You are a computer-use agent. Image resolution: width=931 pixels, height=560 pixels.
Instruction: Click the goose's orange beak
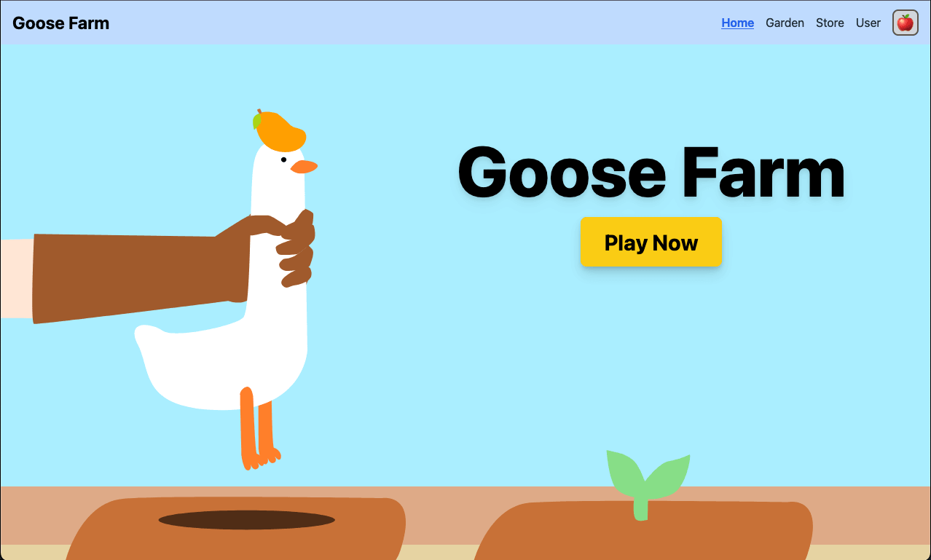point(304,167)
